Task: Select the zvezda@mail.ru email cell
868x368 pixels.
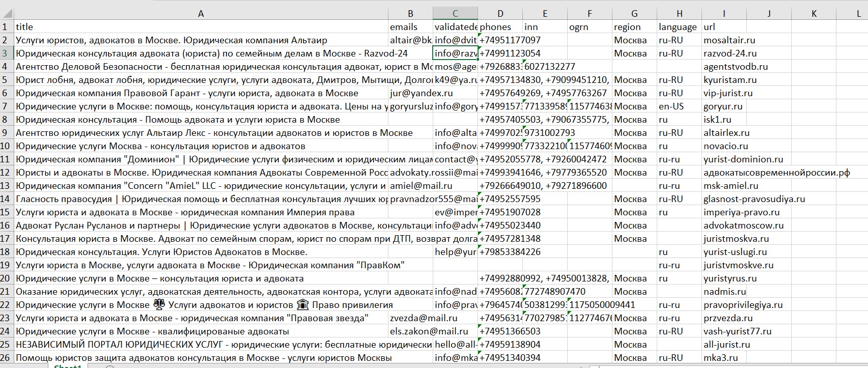Action: [410, 318]
